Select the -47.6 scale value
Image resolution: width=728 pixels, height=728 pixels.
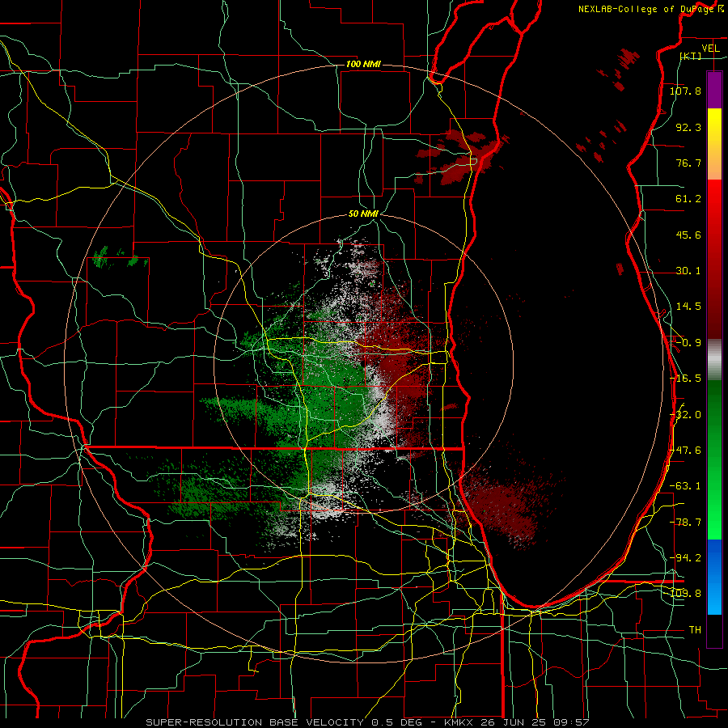pos(685,451)
